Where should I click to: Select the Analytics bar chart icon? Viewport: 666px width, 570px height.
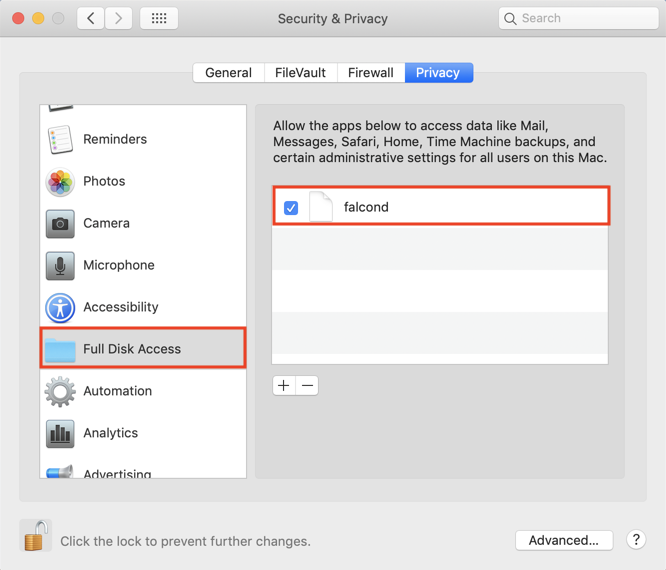tap(60, 433)
